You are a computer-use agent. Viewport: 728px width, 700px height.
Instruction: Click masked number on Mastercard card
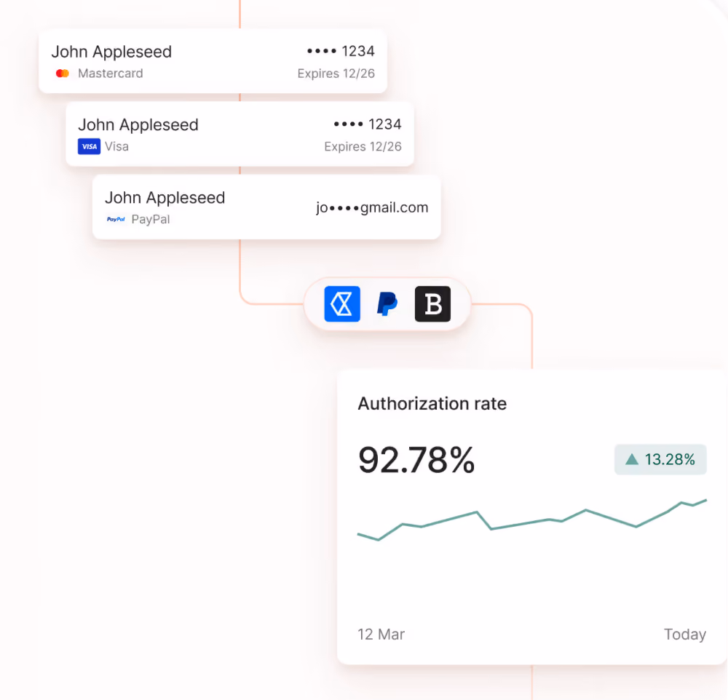click(x=341, y=51)
